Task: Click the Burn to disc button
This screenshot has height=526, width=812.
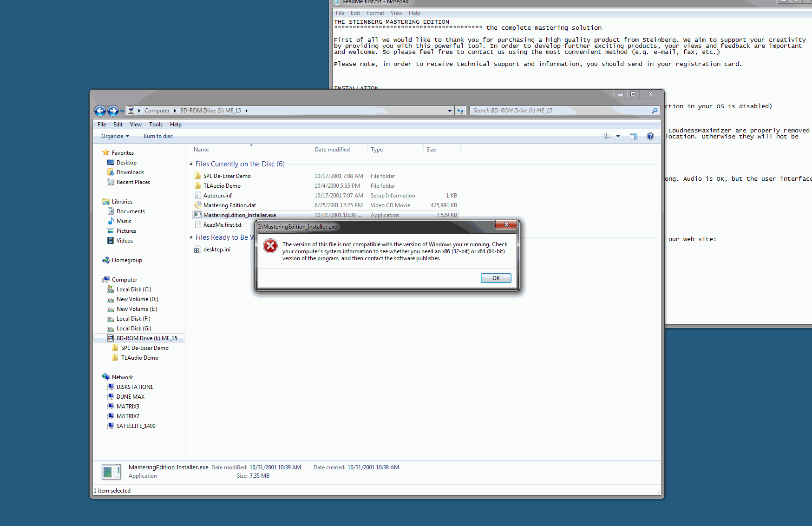Action: pyautogui.click(x=158, y=136)
